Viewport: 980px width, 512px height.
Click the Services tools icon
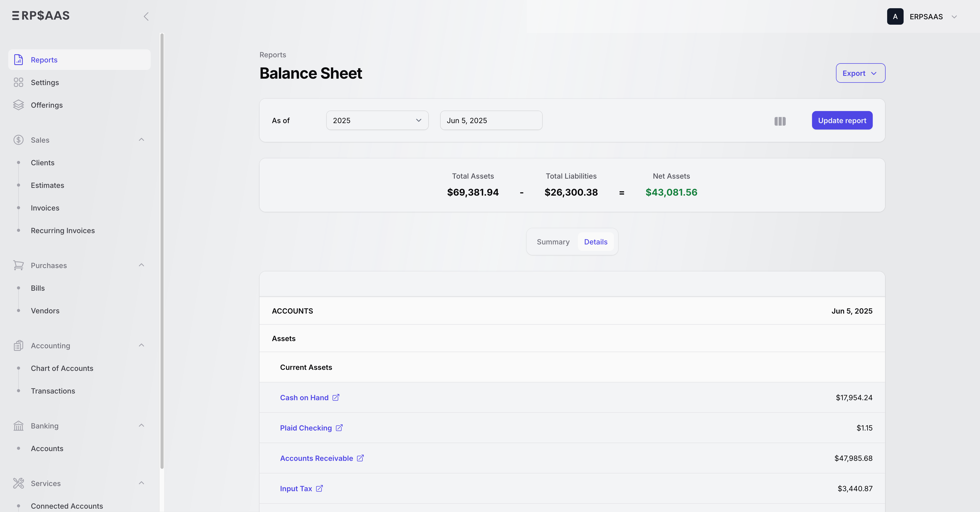coord(18,483)
